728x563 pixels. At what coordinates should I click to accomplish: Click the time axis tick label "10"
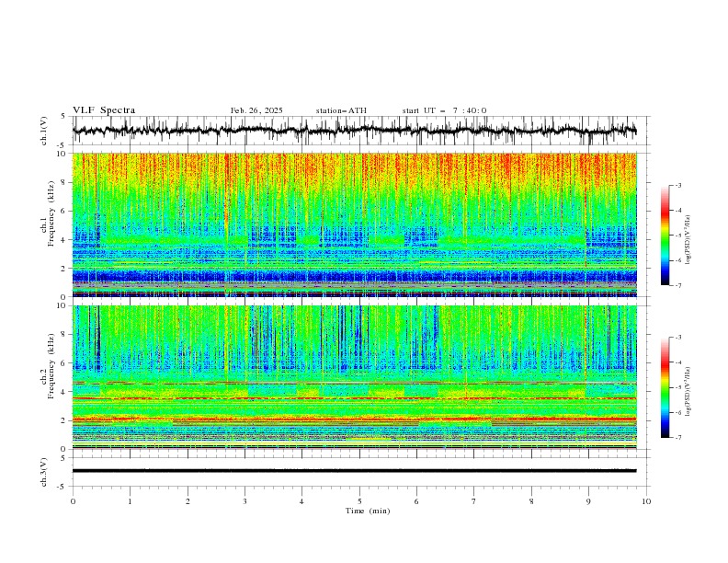pyautogui.click(x=646, y=501)
